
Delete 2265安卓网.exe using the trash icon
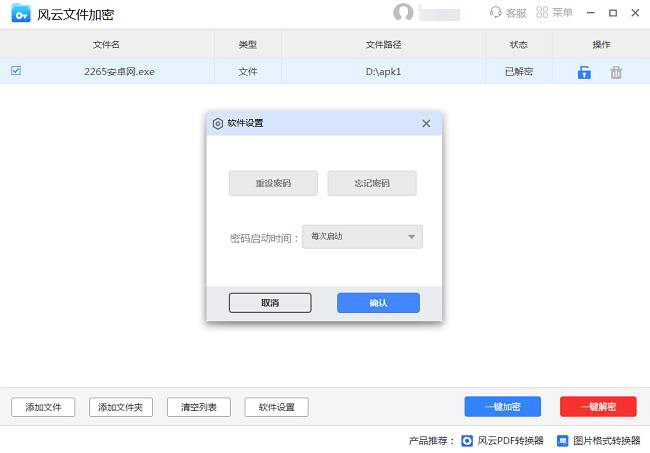[x=616, y=72]
